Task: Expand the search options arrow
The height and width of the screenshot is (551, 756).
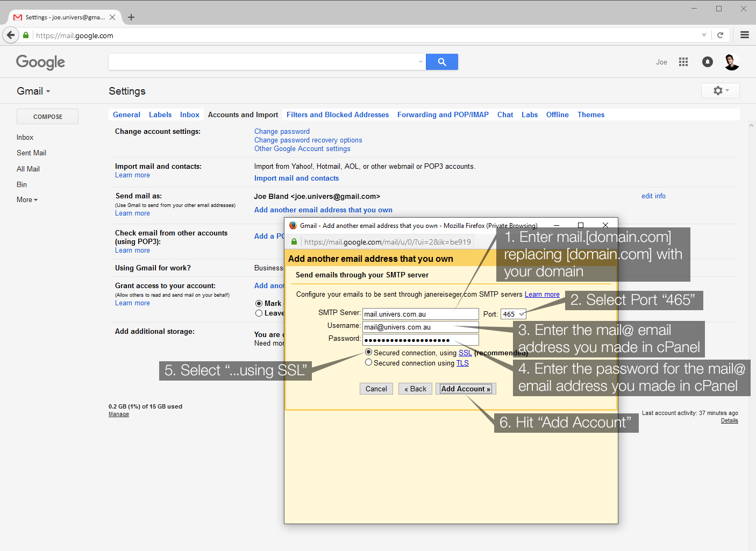Action: (x=420, y=62)
